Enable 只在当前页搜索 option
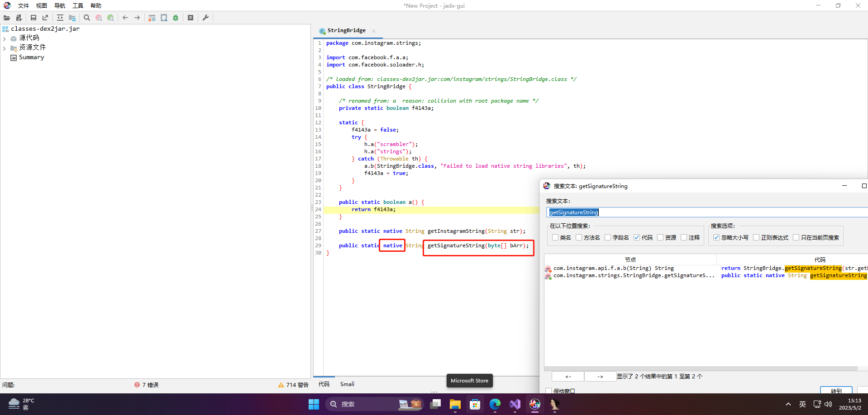 (796, 237)
